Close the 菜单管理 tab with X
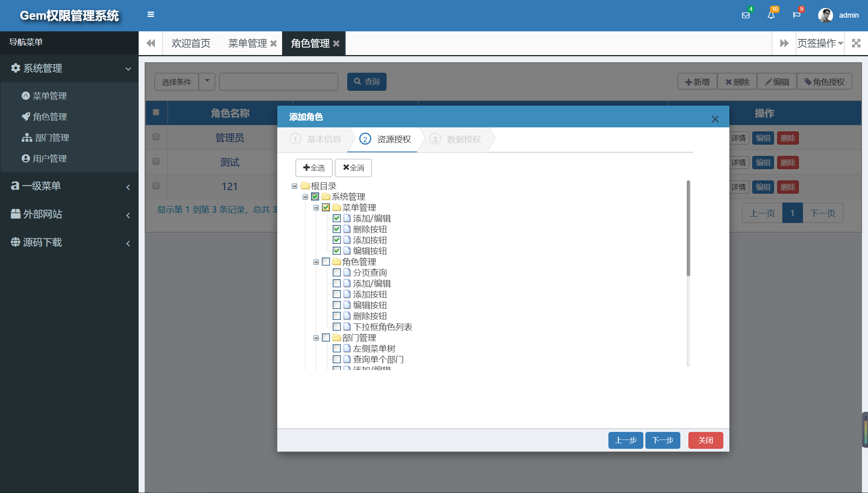Viewport: 868px width, 493px height. click(x=274, y=43)
